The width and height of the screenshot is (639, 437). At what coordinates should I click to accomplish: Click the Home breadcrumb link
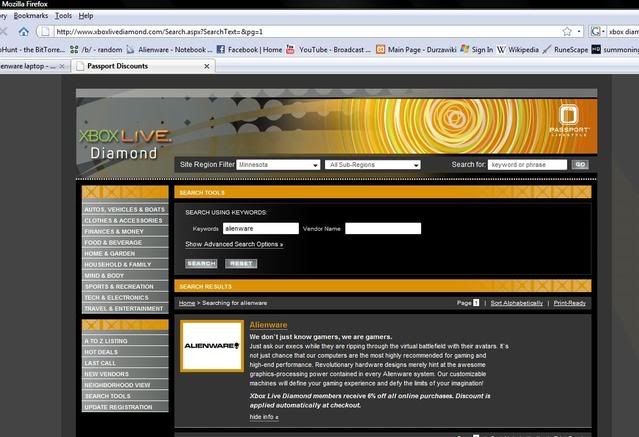[187, 303]
